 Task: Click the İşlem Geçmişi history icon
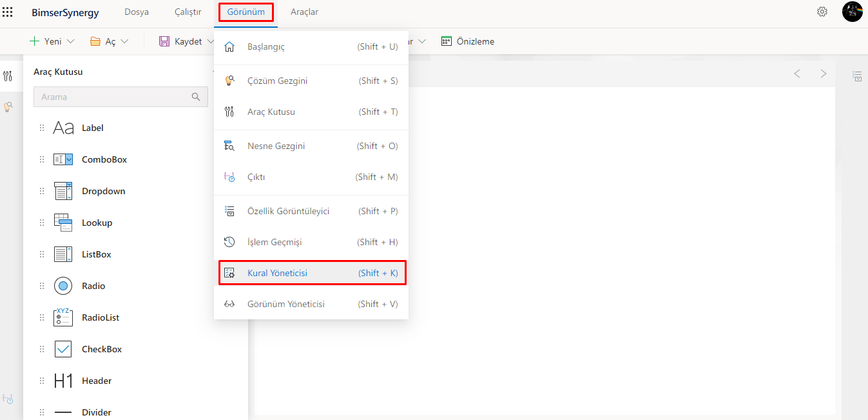click(229, 242)
